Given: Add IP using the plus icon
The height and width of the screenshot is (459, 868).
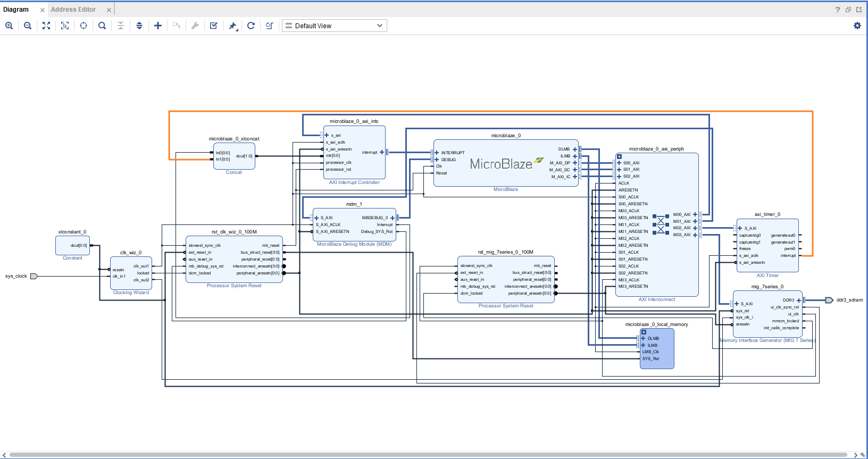Looking at the screenshot, I should pos(158,26).
